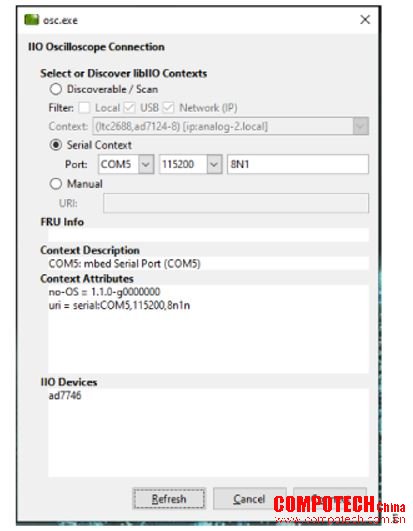The width and height of the screenshot is (413, 531).
Task: Click the no-OS version attribute line
Action: [x=104, y=292]
